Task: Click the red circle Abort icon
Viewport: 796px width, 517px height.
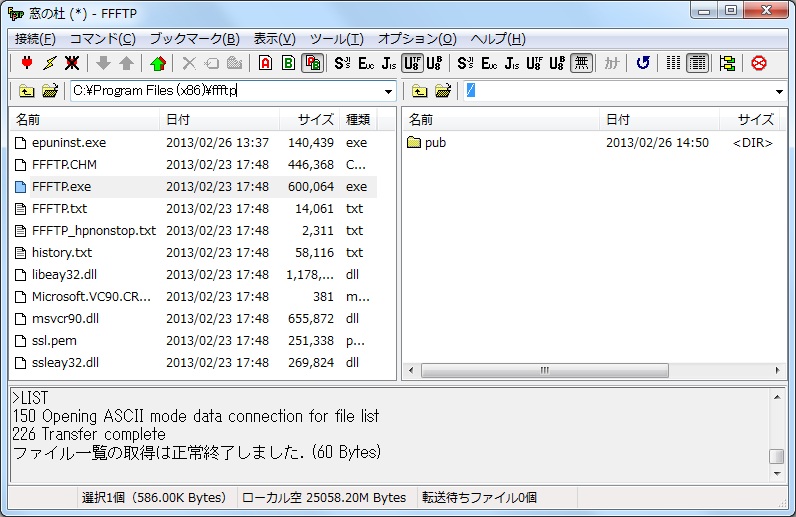Action: pos(759,63)
